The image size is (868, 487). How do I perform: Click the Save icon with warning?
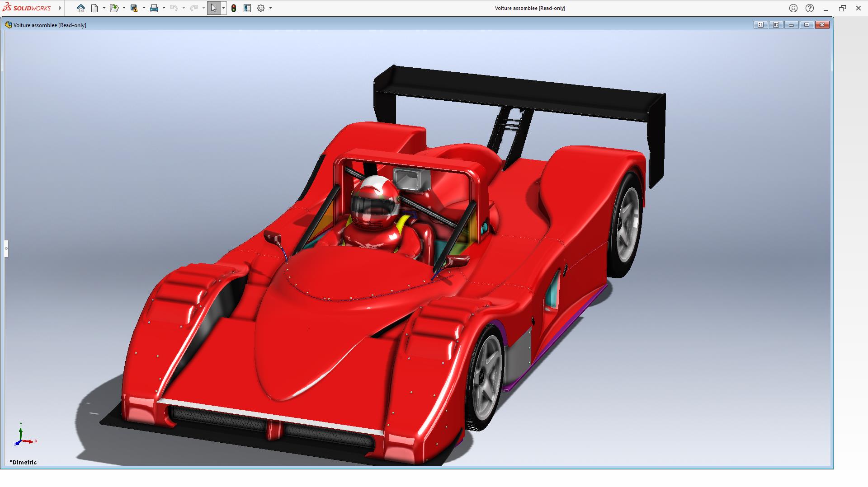point(134,8)
